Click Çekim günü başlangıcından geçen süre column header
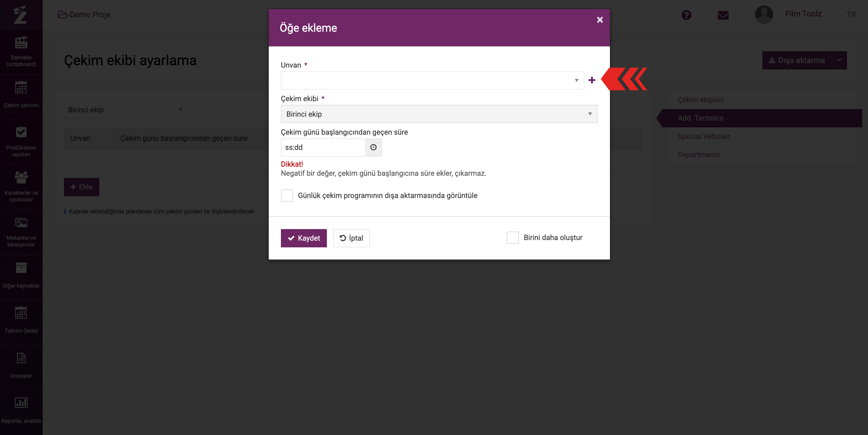This screenshot has height=435, width=868. tap(184, 138)
